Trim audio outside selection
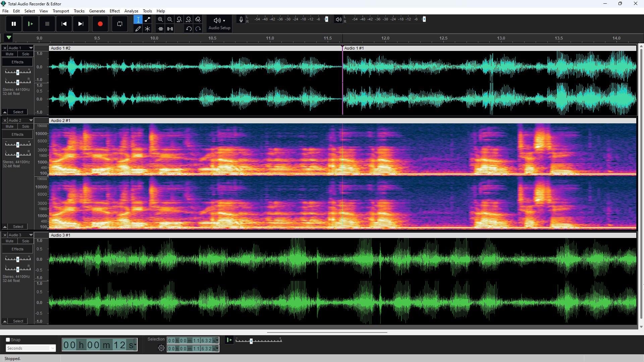The image size is (644, 362). tap(160, 28)
